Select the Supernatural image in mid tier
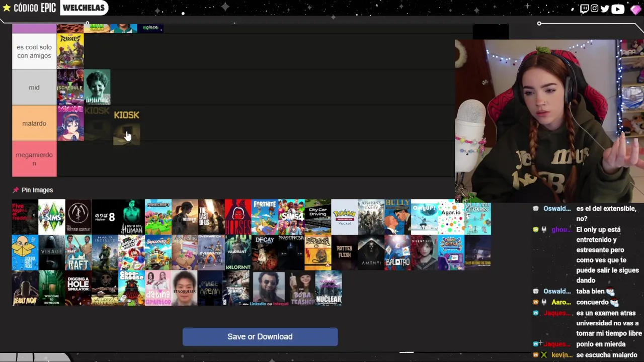 click(97, 87)
